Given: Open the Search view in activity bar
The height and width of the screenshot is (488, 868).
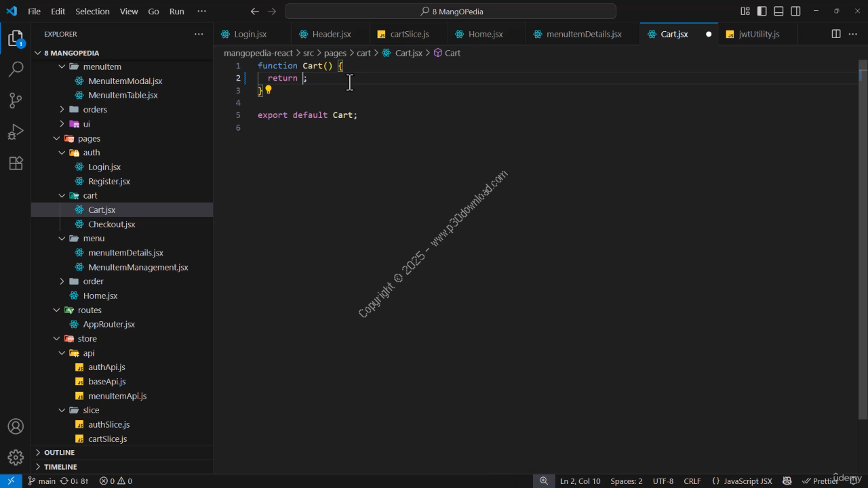Looking at the screenshot, I should (16, 69).
